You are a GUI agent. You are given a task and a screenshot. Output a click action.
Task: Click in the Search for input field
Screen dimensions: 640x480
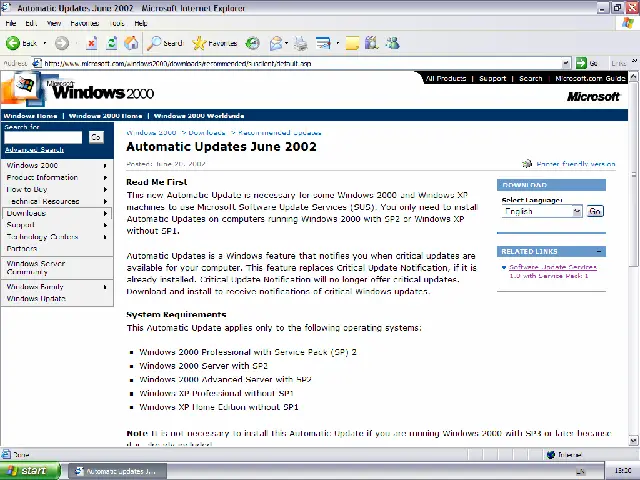coord(43,138)
